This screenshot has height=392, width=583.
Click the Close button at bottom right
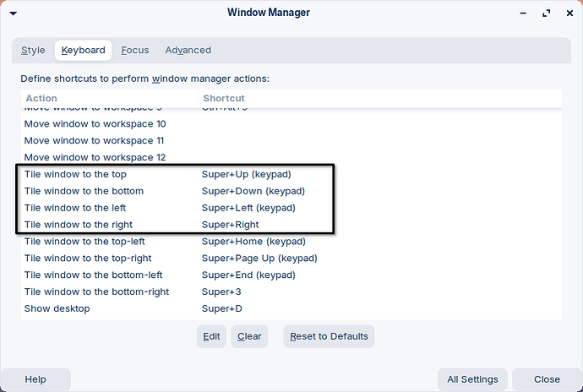click(547, 380)
